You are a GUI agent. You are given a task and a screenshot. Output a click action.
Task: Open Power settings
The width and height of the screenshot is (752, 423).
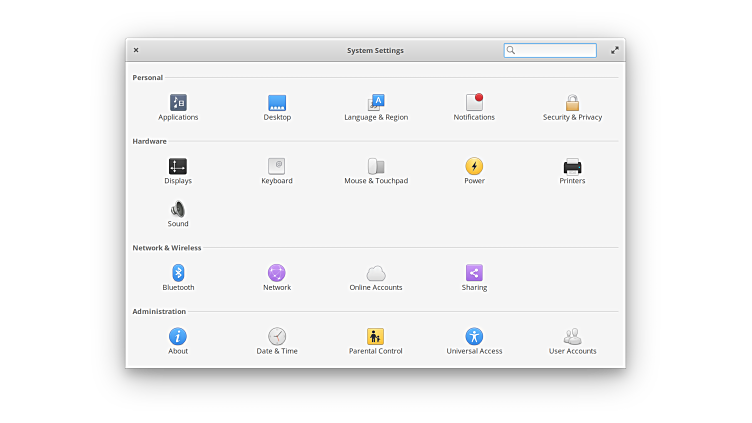pos(474,167)
